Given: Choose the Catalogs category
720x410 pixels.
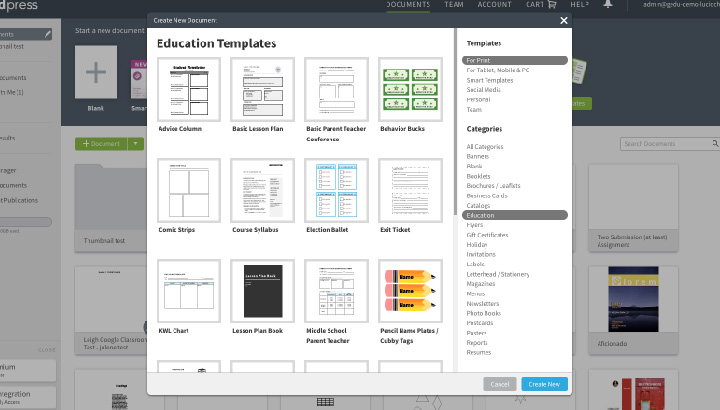Looking at the screenshot, I should click(478, 206).
